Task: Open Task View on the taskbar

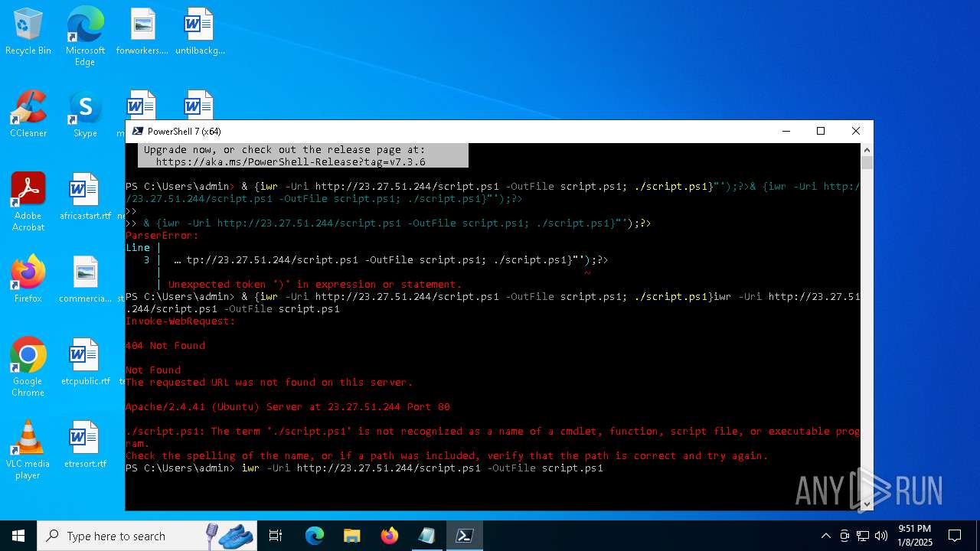Action: [276, 536]
